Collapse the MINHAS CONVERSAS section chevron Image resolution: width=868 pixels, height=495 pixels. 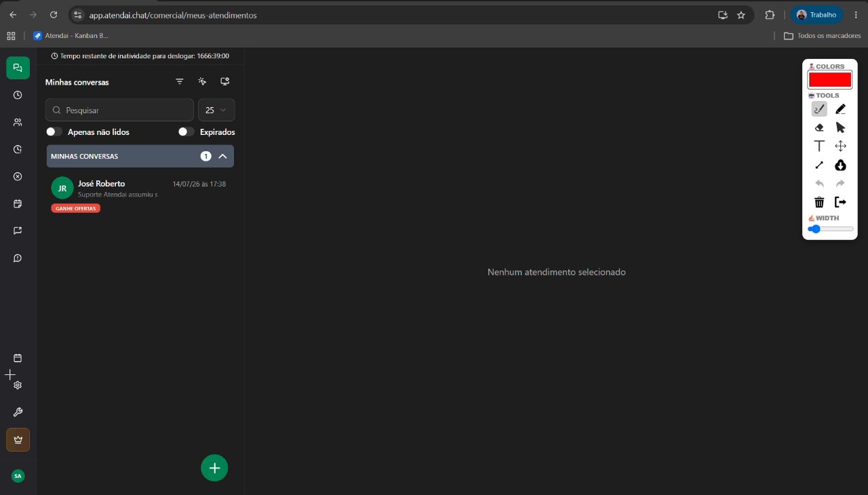coord(222,156)
